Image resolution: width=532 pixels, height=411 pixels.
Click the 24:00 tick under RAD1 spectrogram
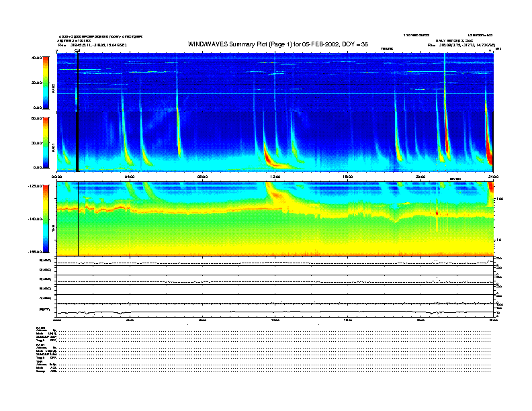point(493,177)
